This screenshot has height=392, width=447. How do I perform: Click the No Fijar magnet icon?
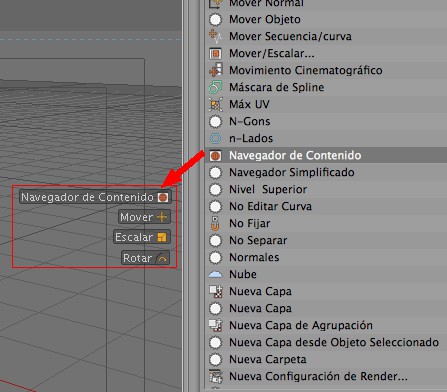(x=215, y=224)
